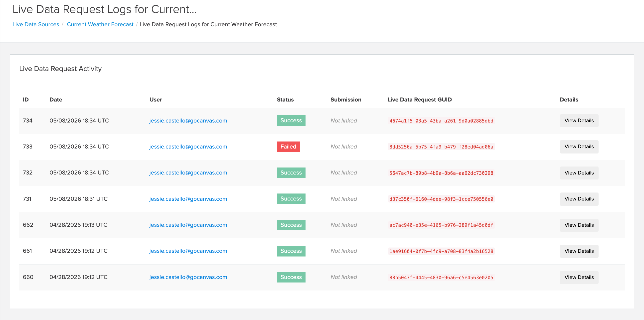
Task: View Details for request 734
Action: point(579,121)
